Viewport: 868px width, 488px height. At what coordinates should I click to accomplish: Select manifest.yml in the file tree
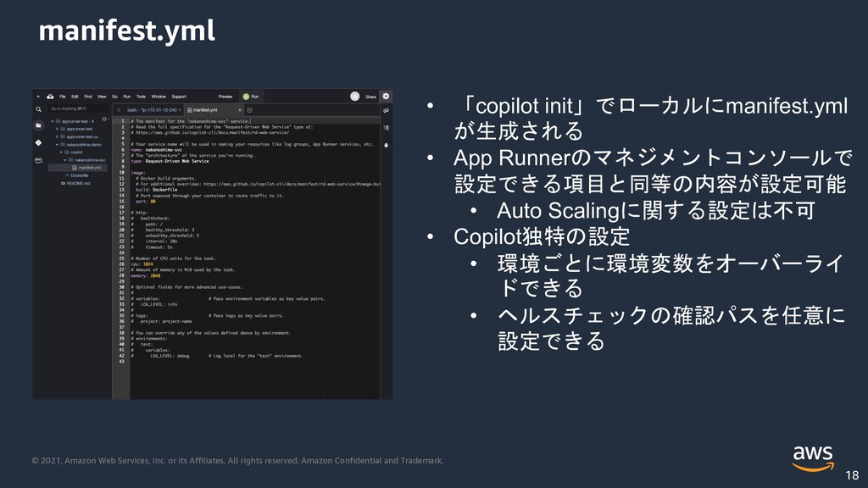77,168
